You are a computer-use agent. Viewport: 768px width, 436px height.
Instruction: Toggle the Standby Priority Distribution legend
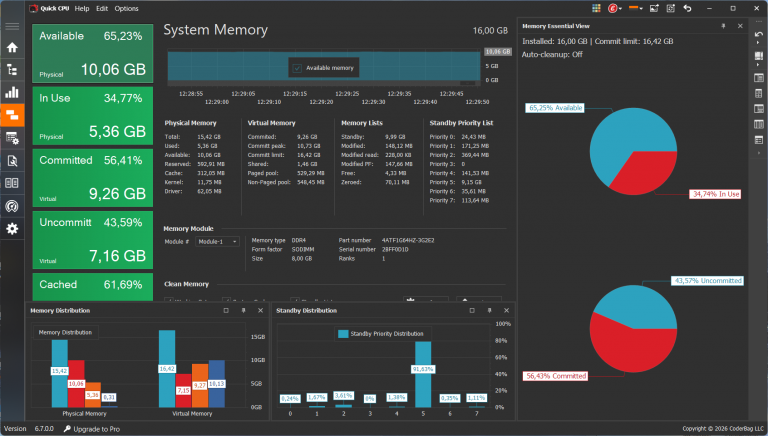(381, 334)
